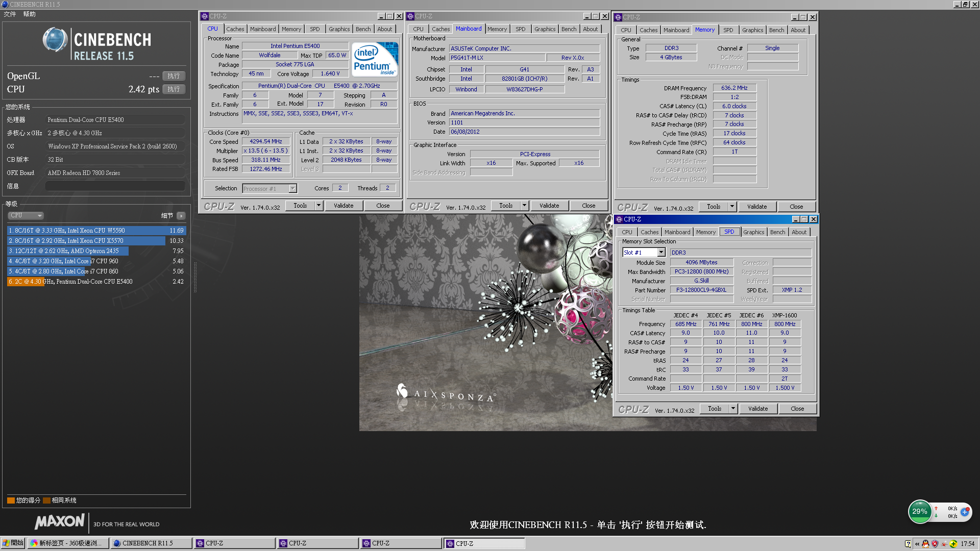This screenshot has width=980, height=551.
Task: Open the ranking CPU dropdown in Cinebench
Action: pyautogui.click(x=26, y=216)
